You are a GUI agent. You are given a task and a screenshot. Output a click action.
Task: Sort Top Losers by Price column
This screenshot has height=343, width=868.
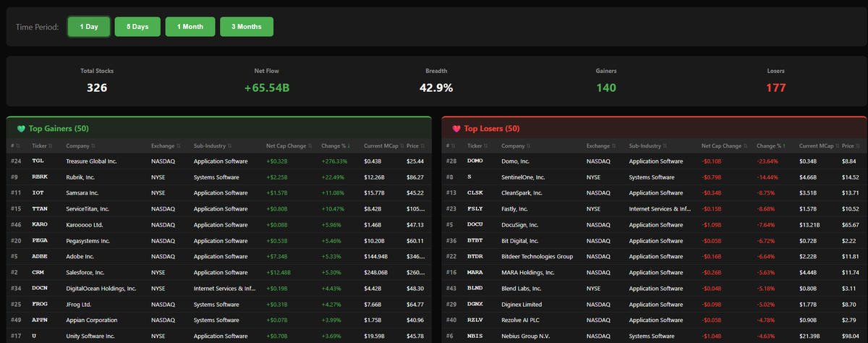coord(851,145)
